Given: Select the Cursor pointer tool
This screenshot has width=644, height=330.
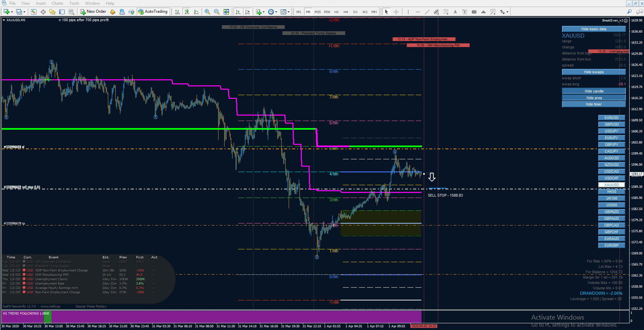Looking at the screenshot, I should click(387, 12).
